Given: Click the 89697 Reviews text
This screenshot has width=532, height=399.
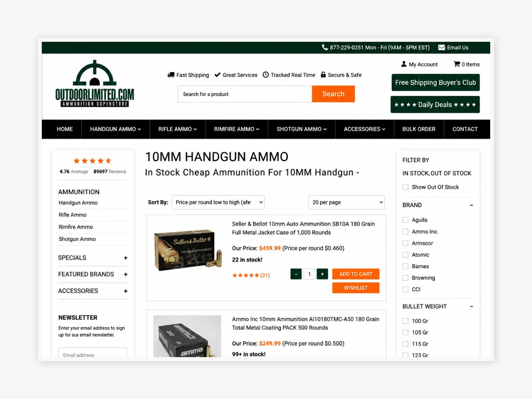Looking at the screenshot, I should [x=110, y=172].
